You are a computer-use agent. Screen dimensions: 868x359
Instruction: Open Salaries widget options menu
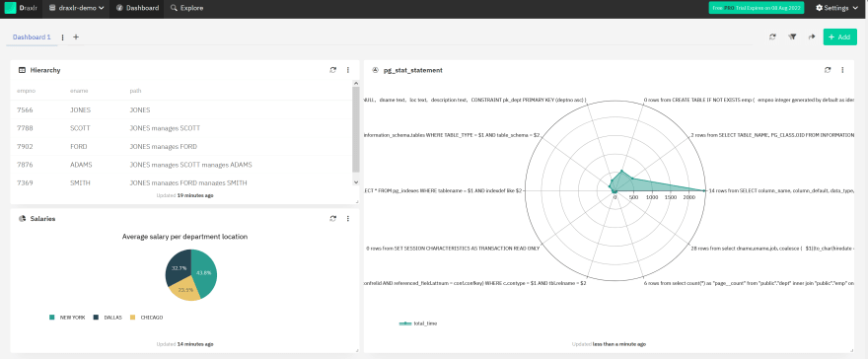coord(347,219)
